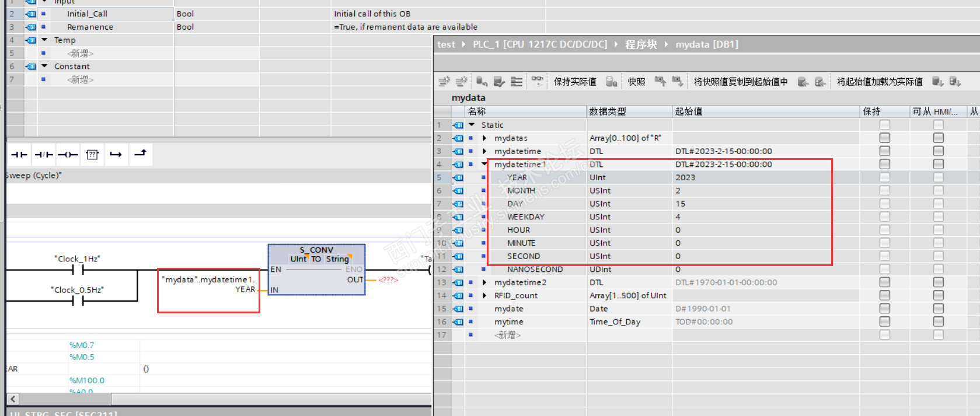This screenshot has height=416, width=980.
Task: Click the <???> OUT operand placeholder
Action: 388,280
